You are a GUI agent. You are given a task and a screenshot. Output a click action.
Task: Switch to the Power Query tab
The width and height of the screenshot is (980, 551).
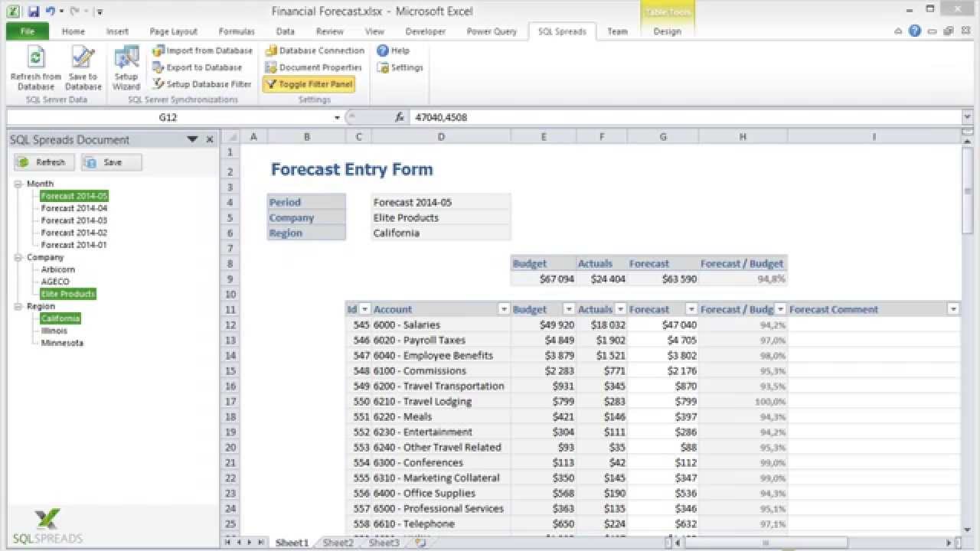(x=492, y=31)
